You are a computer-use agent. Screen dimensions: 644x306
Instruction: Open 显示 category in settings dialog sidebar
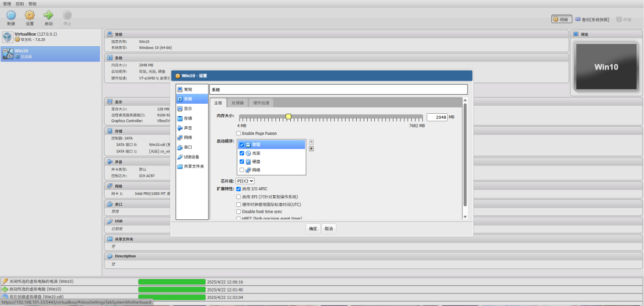(192, 108)
